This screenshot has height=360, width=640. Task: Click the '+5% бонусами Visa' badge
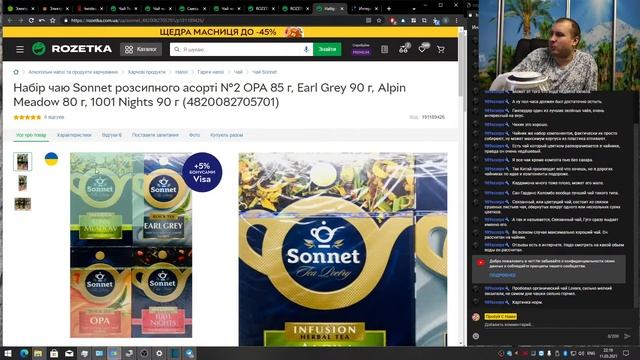202,172
